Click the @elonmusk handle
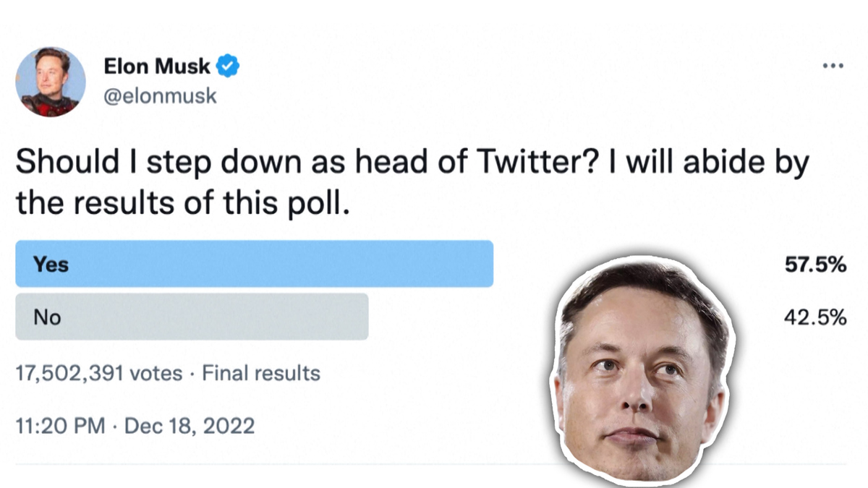The height and width of the screenshot is (488, 868). click(160, 96)
